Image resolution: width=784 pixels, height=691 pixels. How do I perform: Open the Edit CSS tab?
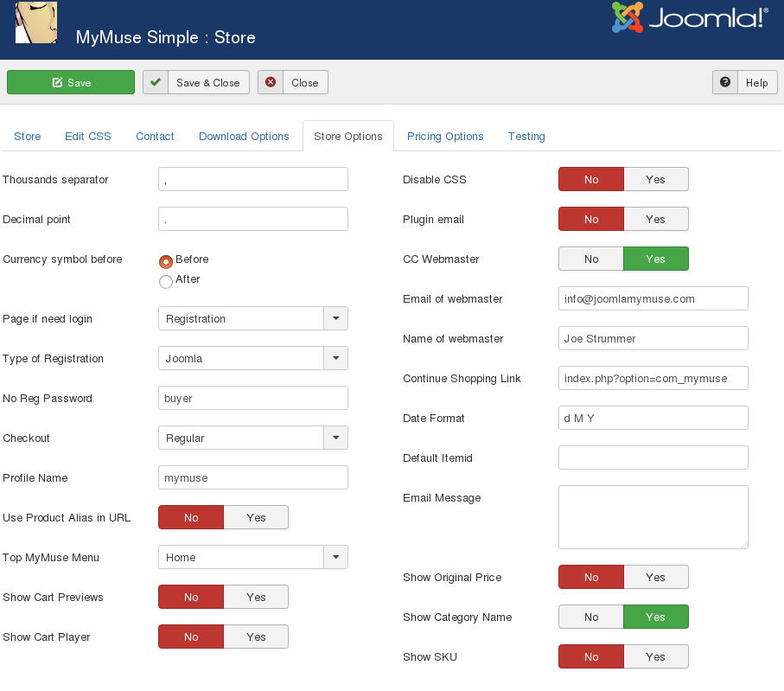(87, 137)
